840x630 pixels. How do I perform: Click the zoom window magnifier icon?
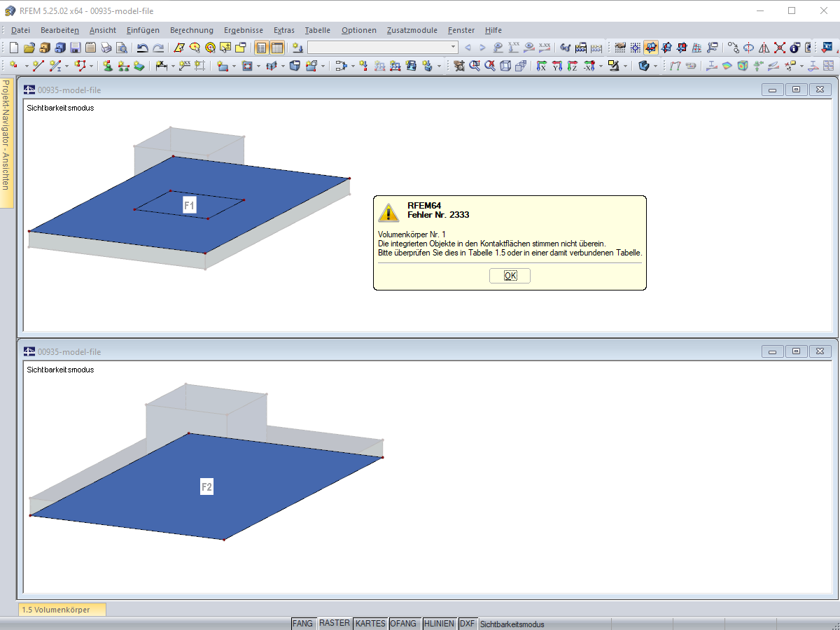476,66
